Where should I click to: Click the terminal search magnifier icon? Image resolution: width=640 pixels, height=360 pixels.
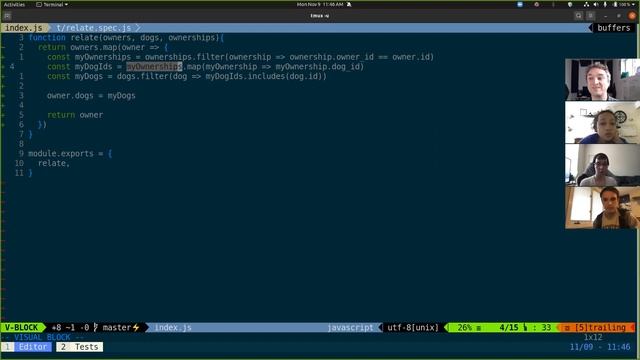578,16
